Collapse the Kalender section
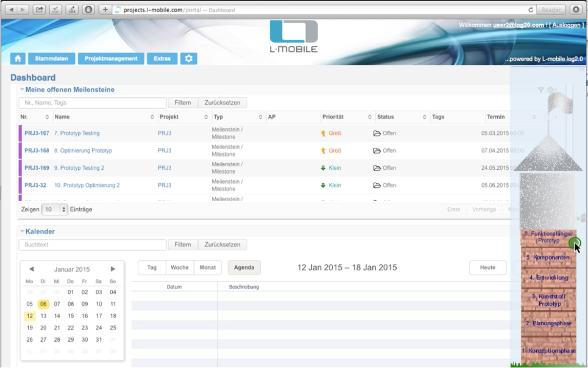This screenshot has width=588, height=368. tap(22, 231)
